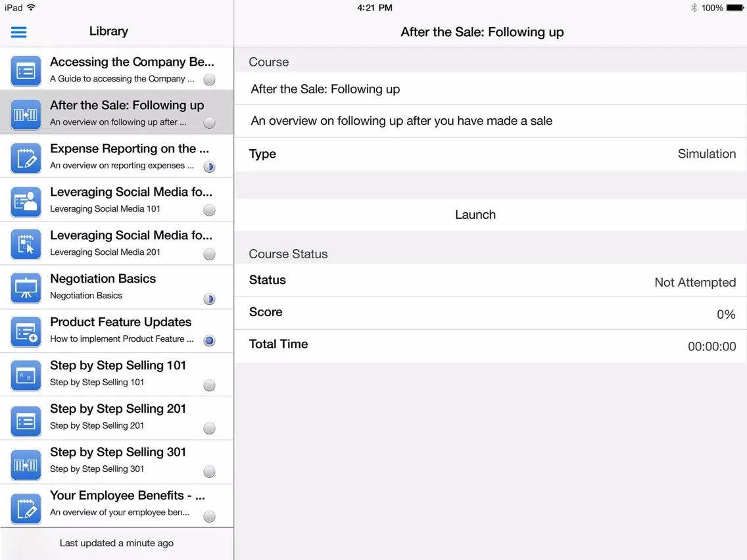Open the hamburger menu in Library header

[18, 32]
